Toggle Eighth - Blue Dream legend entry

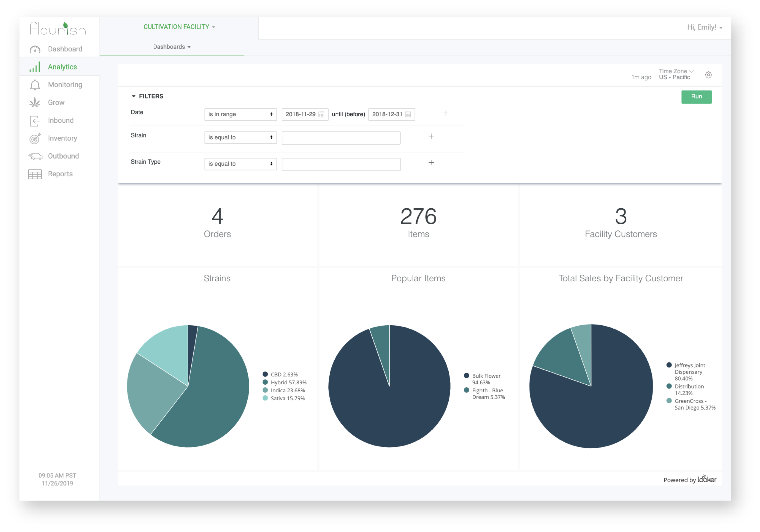[x=485, y=393]
